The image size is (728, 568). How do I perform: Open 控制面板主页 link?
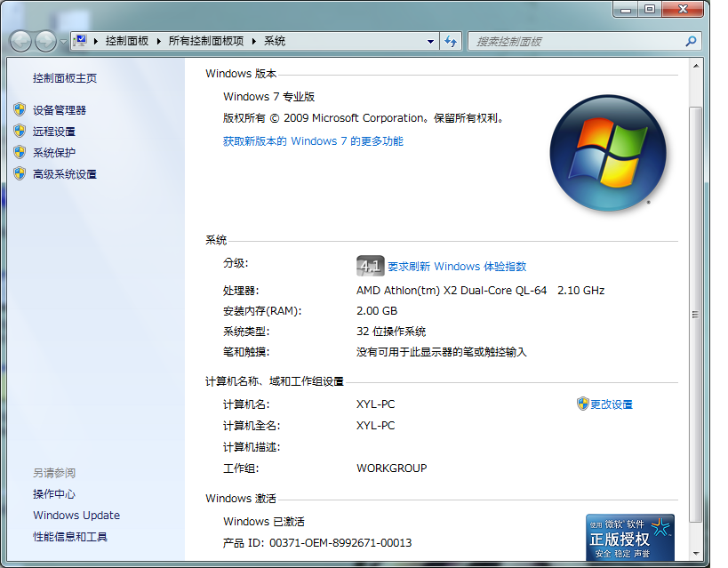65,78
